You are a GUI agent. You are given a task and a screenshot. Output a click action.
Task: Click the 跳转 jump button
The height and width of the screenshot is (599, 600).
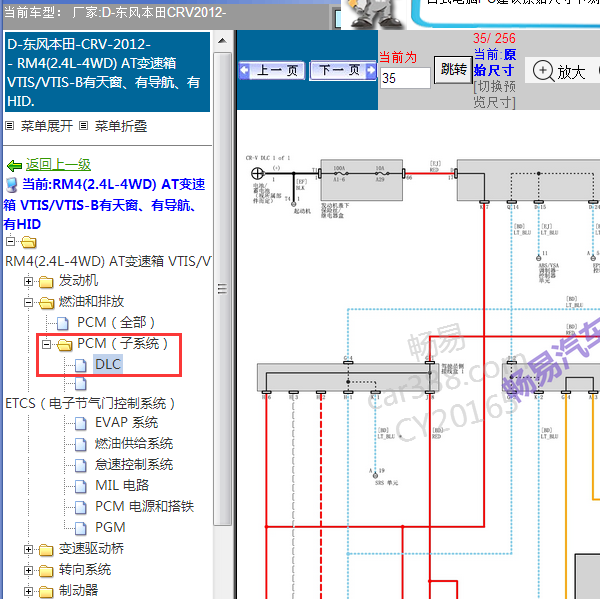(x=453, y=70)
